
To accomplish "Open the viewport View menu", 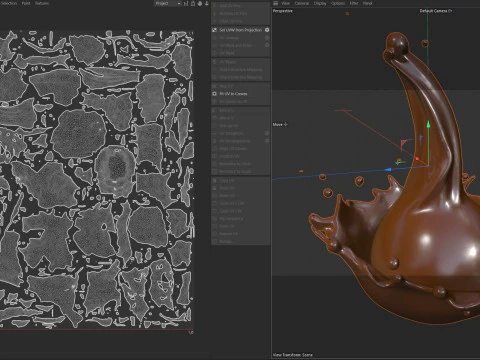I will point(286,3).
